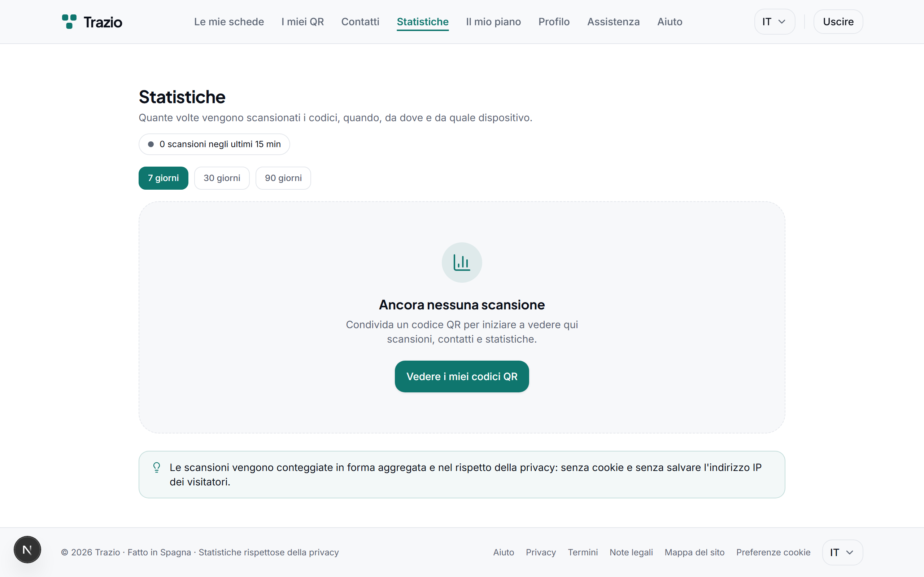Click the 0 scansioni live status pill
The width and height of the screenshot is (924, 577).
[x=214, y=144]
